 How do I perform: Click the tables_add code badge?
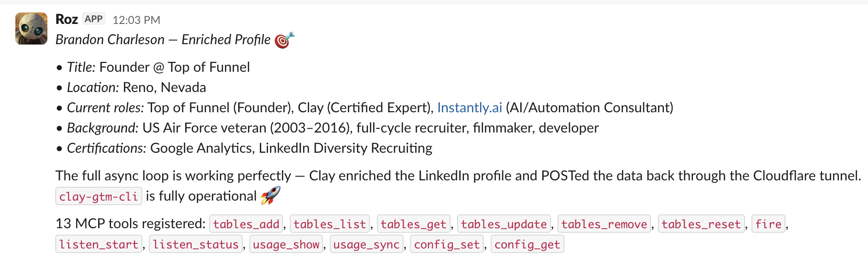tap(246, 224)
